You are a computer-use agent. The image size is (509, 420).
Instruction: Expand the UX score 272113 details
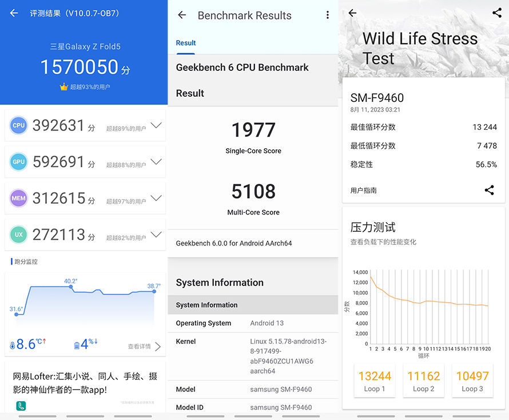click(156, 235)
